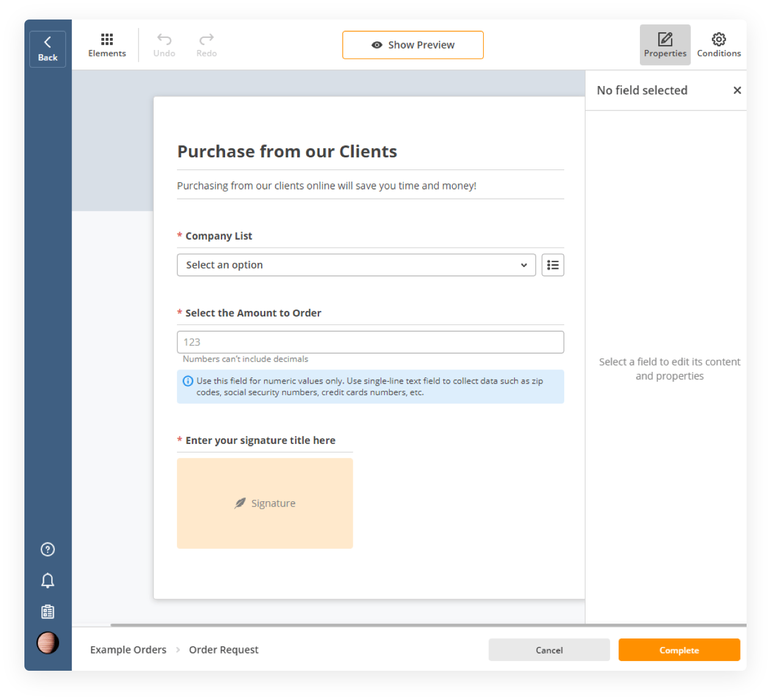Image resolution: width=771 pixels, height=700 pixels.
Task: Open the help question mark icon
Action: pyautogui.click(x=48, y=549)
